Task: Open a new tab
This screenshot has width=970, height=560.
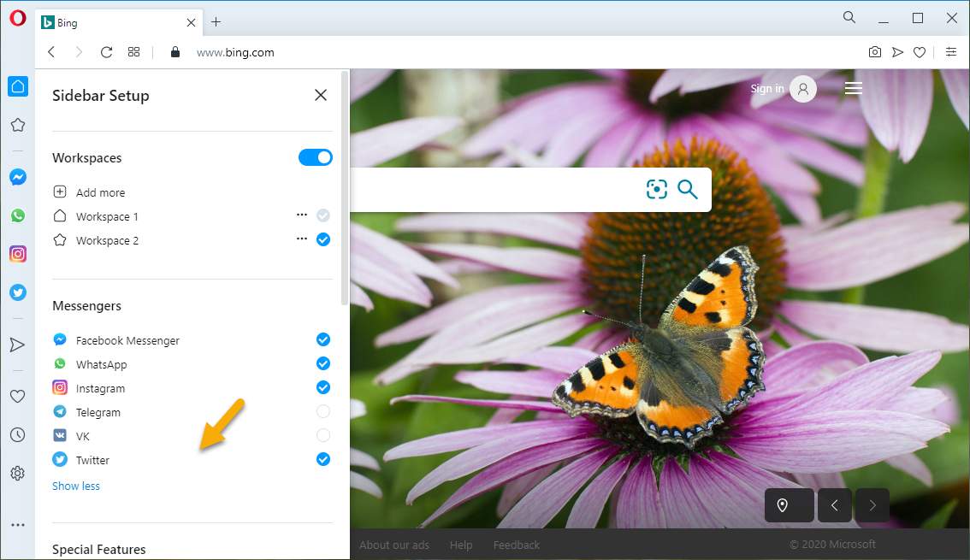Action: 216,22
